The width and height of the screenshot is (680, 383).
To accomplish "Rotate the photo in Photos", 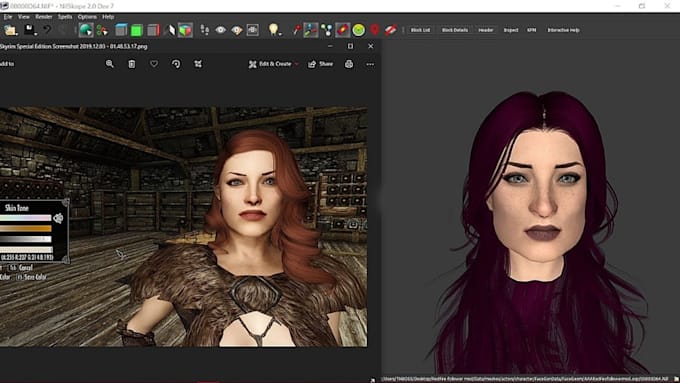I will [176, 64].
